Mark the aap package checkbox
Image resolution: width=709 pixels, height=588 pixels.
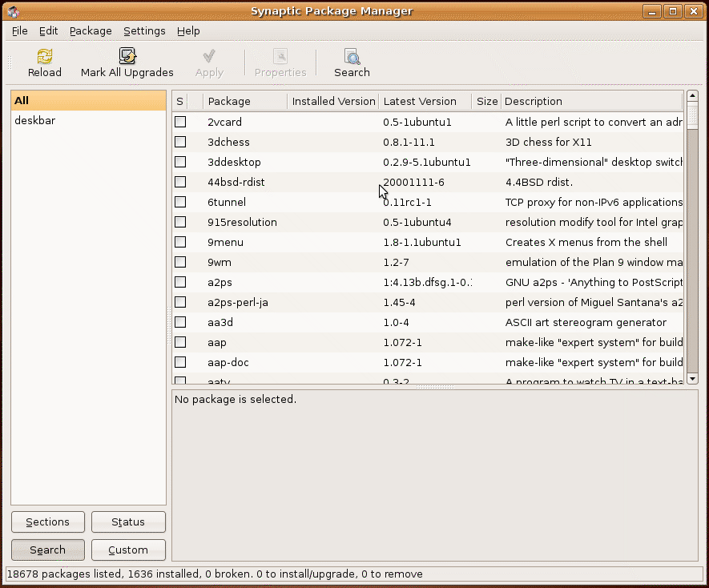click(x=180, y=342)
